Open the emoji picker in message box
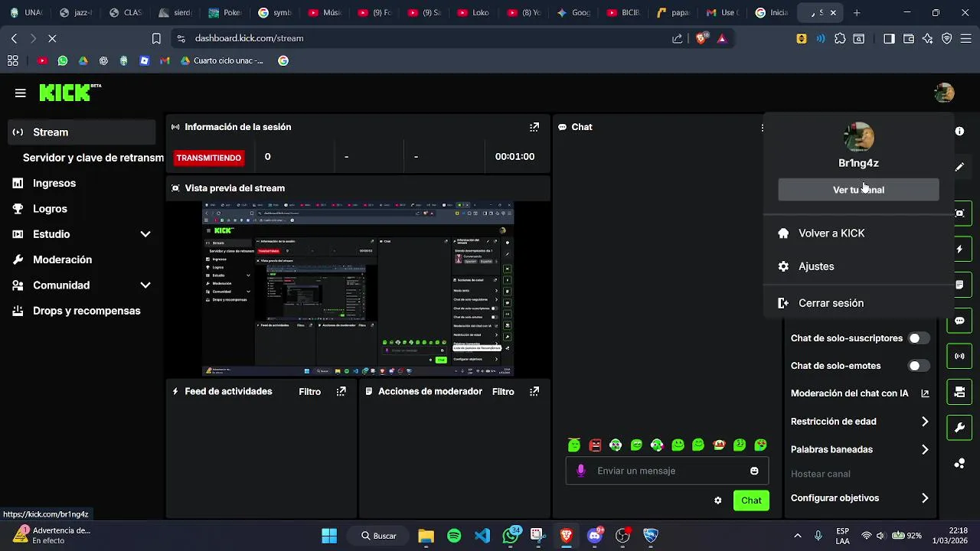This screenshot has height=551, width=980. point(754,471)
